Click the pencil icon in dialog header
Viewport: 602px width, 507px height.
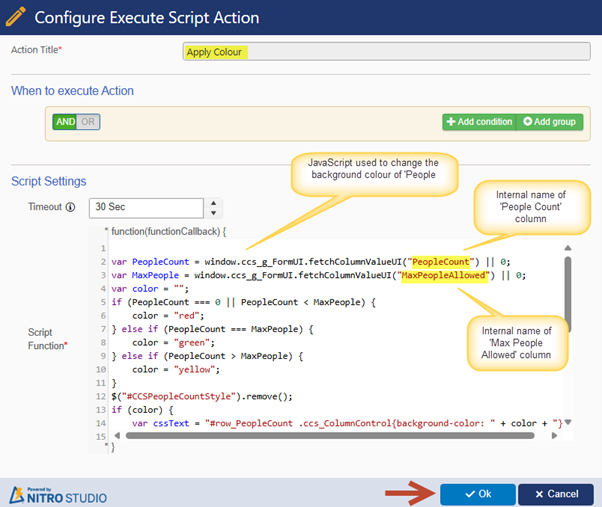click(16, 17)
